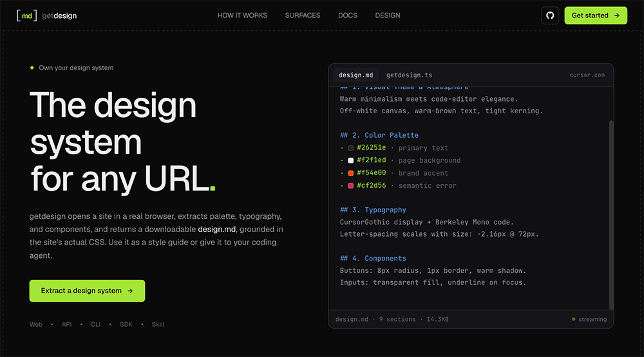The width and height of the screenshot is (644, 357).
Task: Click the [md] getdesign logo
Action: pyautogui.click(x=47, y=15)
